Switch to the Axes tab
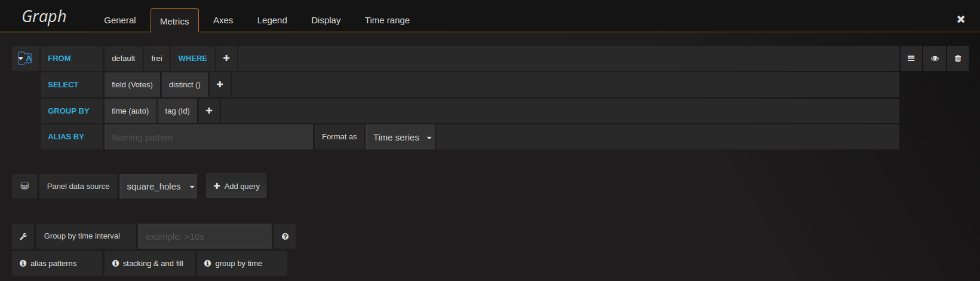Image resolution: width=980 pixels, height=281 pixels. coord(223,20)
